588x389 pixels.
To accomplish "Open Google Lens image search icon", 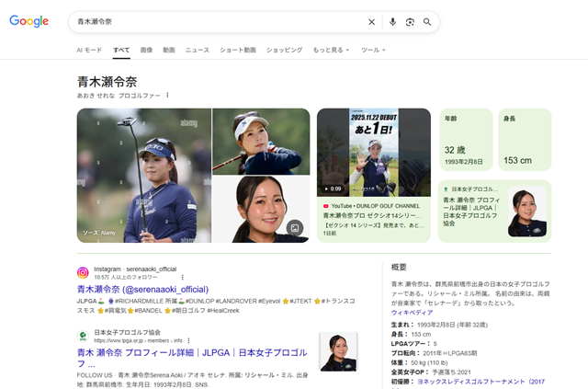I will (x=410, y=22).
